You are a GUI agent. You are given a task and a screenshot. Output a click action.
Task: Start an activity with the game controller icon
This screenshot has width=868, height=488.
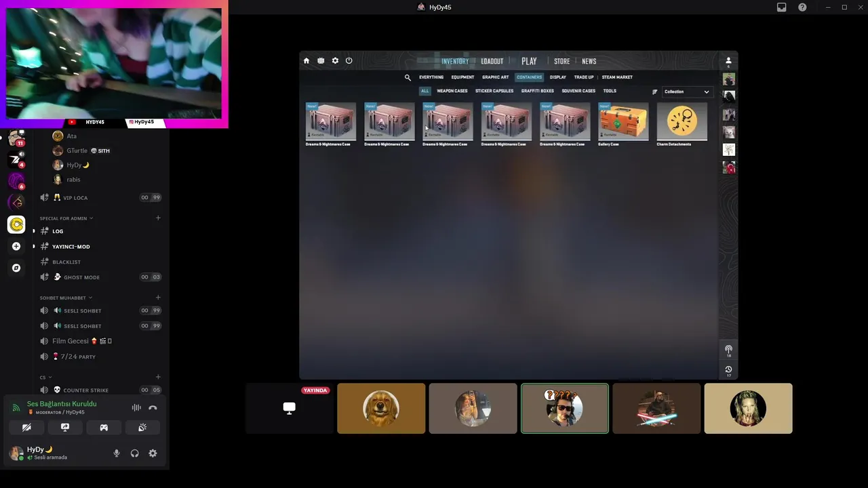[104, 428]
